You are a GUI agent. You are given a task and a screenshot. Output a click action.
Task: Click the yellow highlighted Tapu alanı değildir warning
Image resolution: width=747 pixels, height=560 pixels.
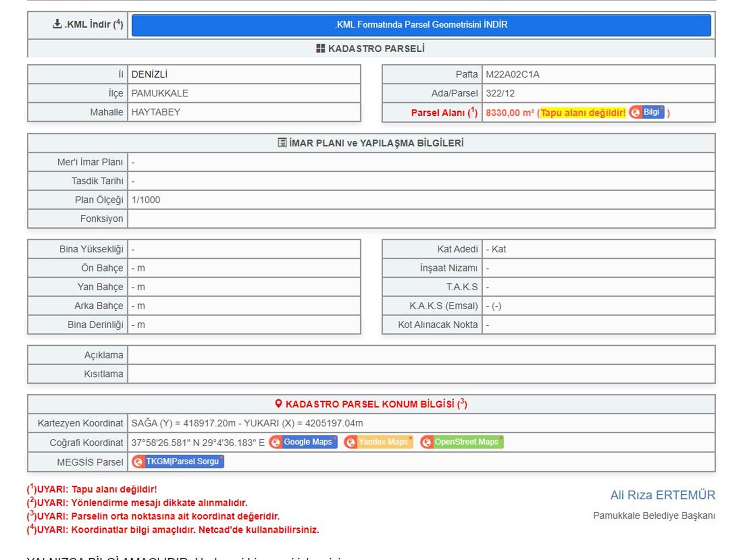(x=583, y=112)
